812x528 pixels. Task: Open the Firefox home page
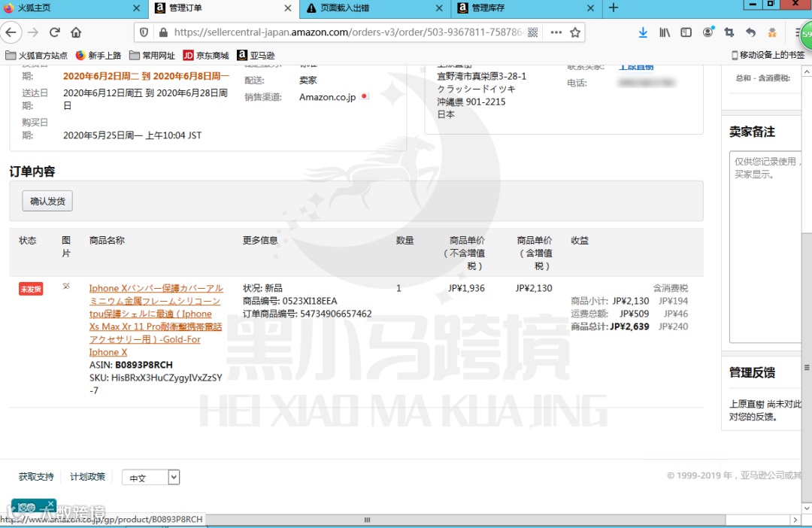point(76,32)
